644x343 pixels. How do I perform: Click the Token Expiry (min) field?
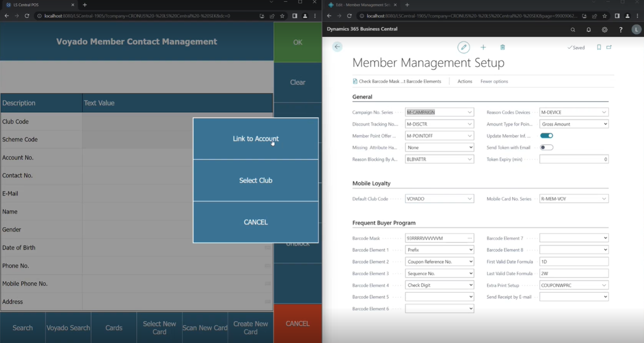pos(574,159)
